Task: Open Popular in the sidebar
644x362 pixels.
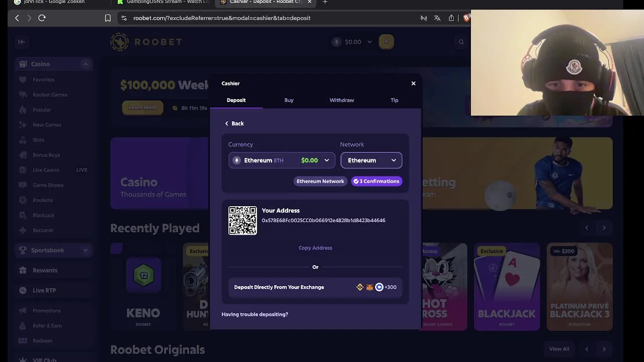Action: point(42,110)
